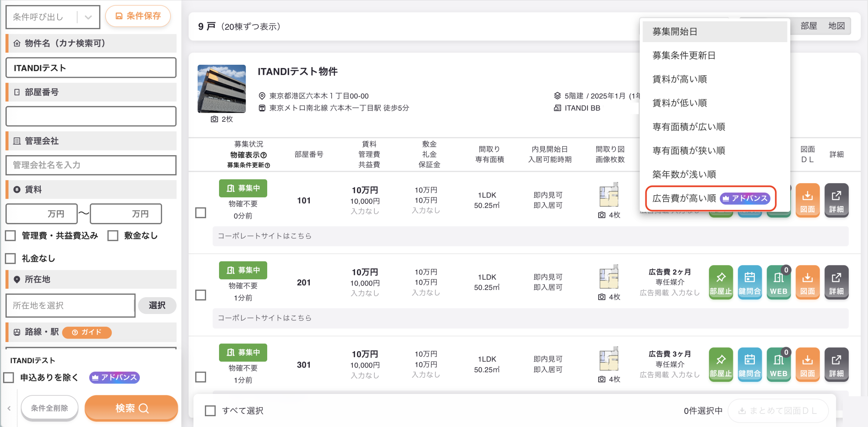Click the アドバンス badge beside 申込ありを除く
Image resolution: width=868 pixels, height=427 pixels.
[x=114, y=377]
